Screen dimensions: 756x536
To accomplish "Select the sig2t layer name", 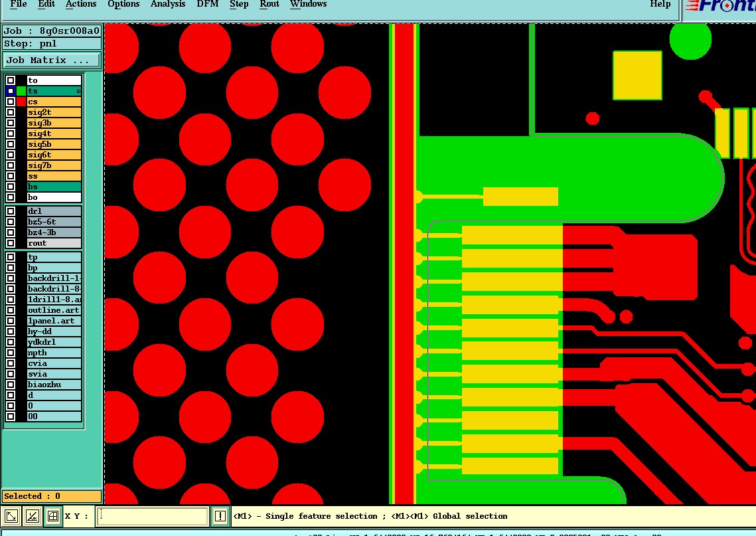I will (x=54, y=112).
